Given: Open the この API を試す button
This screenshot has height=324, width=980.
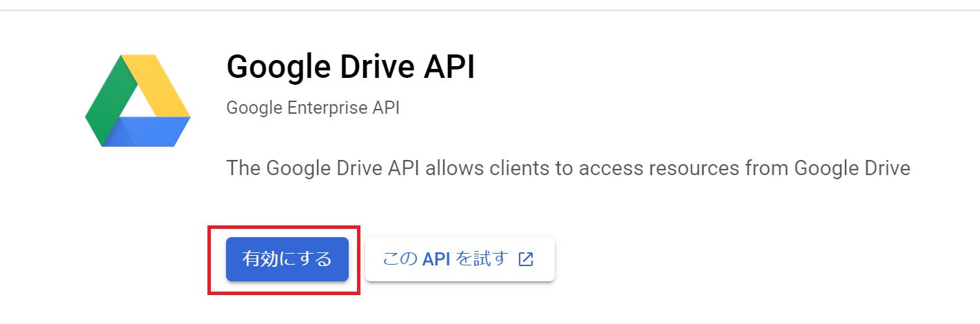Looking at the screenshot, I should pos(460,259).
